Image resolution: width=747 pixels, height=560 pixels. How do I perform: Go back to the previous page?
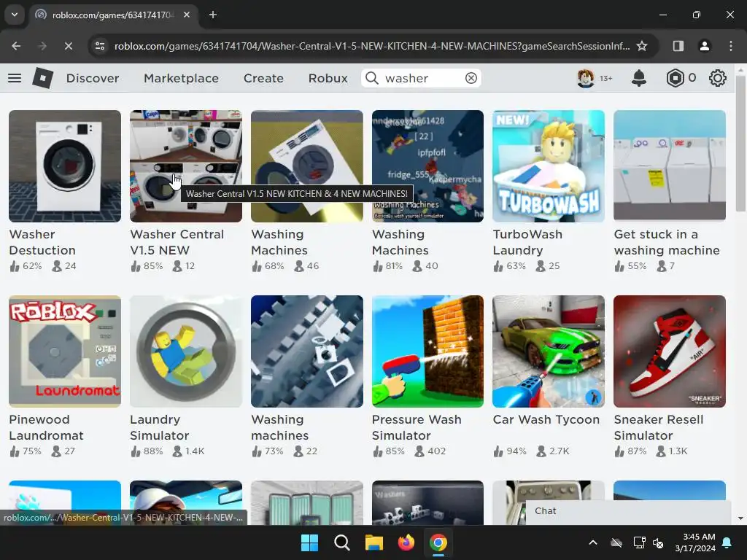pos(16,46)
